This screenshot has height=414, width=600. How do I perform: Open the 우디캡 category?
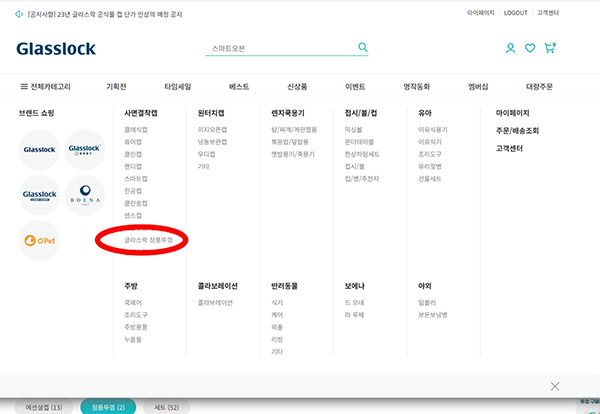pyautogui.click(x=206, y=154)
